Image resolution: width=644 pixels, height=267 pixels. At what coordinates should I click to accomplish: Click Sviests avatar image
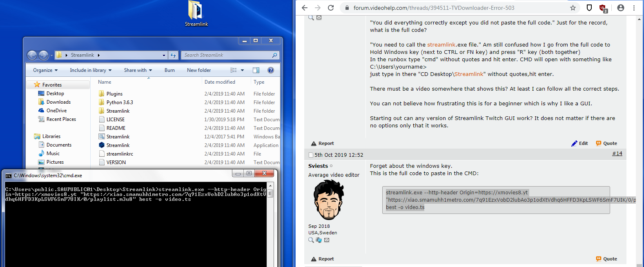click(x=329, y=200)
